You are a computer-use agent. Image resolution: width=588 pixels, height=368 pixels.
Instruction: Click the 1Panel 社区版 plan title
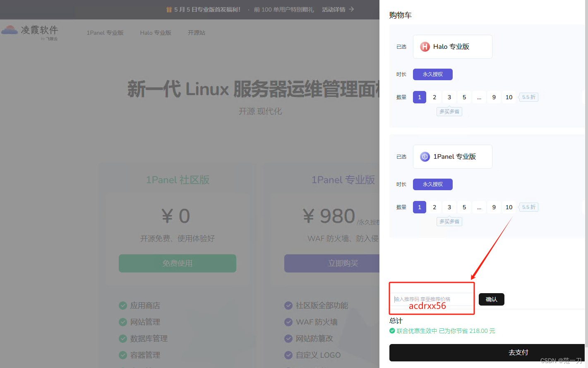tap(178, 180)
